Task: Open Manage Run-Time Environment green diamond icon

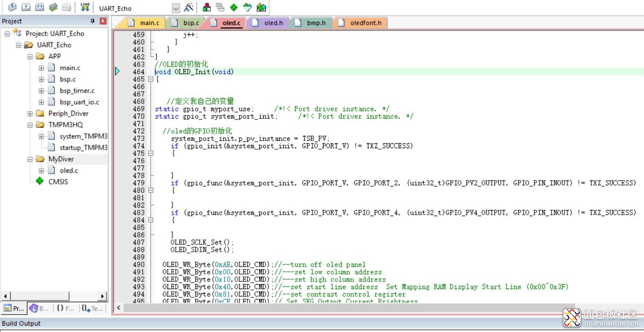Action: click(x=234, y=7)
